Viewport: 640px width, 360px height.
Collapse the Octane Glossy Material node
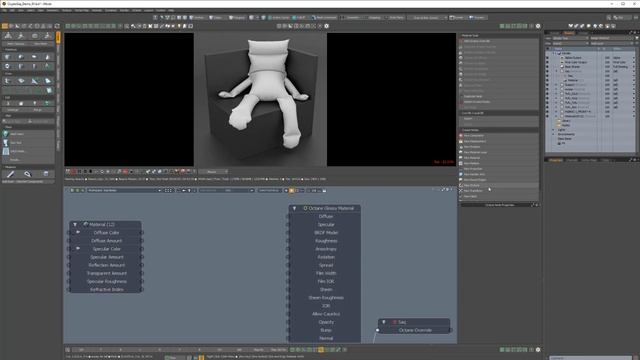(294, 209)
